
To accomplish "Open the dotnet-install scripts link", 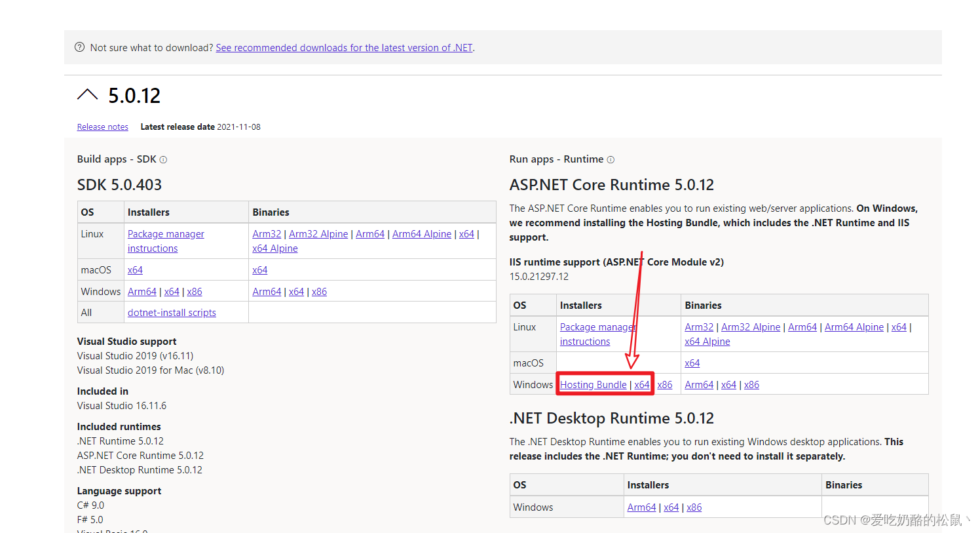I will pyautogui.click(x=172, y=313).
